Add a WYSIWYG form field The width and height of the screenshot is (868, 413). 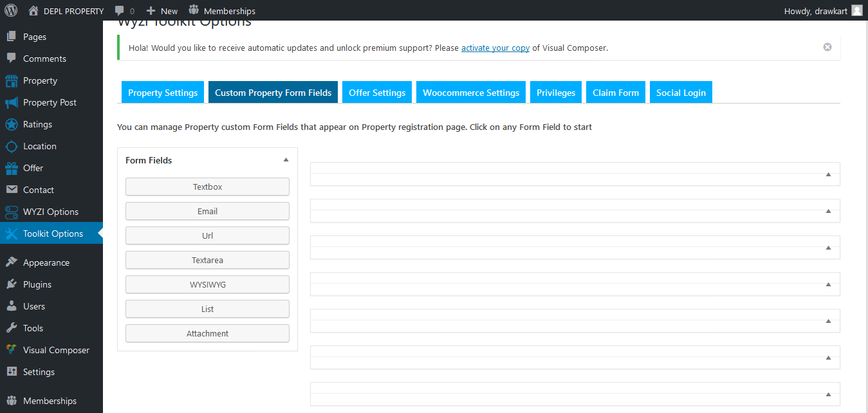point(207,284)
